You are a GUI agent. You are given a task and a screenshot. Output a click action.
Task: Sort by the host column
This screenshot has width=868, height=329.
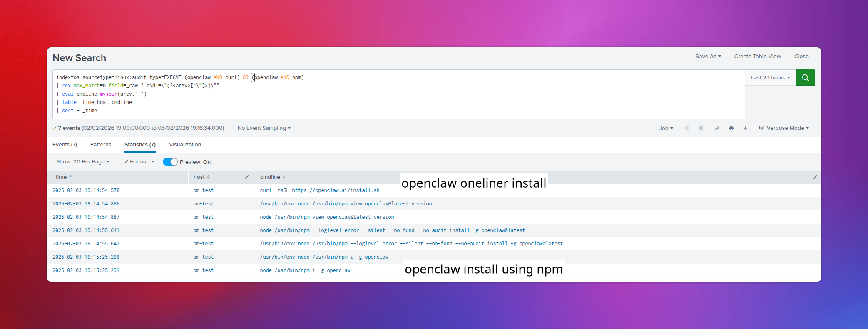tap(201, 177)
